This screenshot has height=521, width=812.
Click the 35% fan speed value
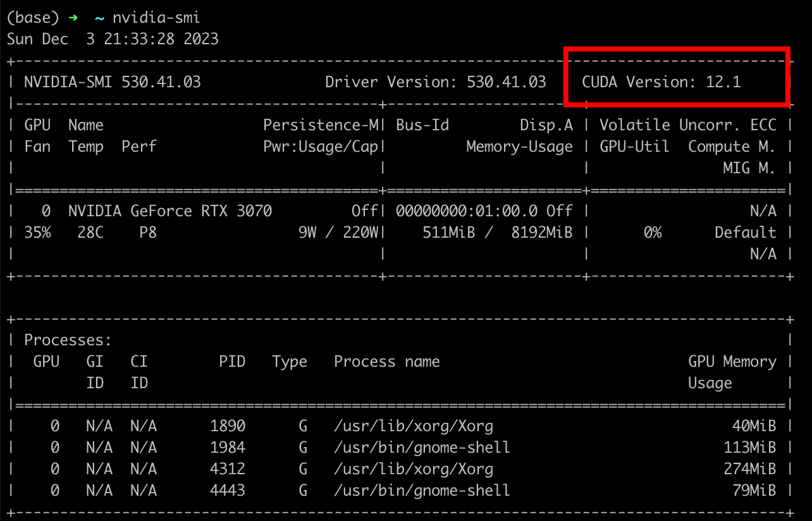coord(37,233)
